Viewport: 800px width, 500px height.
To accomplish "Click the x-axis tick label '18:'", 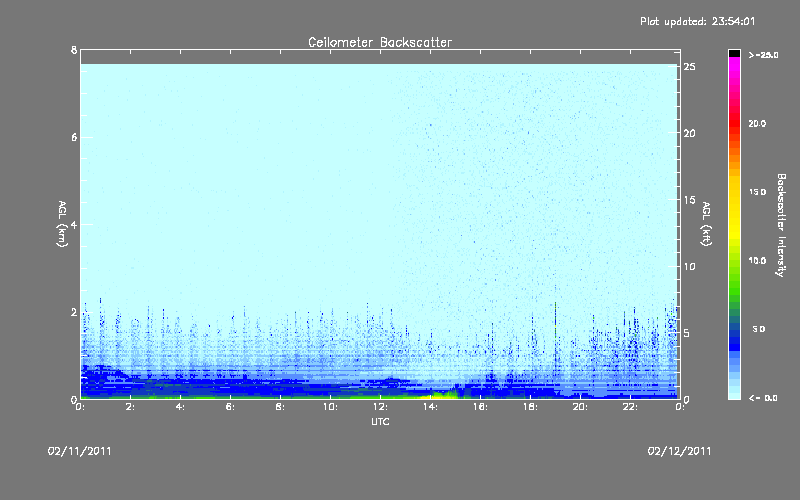I will (530, 407).
